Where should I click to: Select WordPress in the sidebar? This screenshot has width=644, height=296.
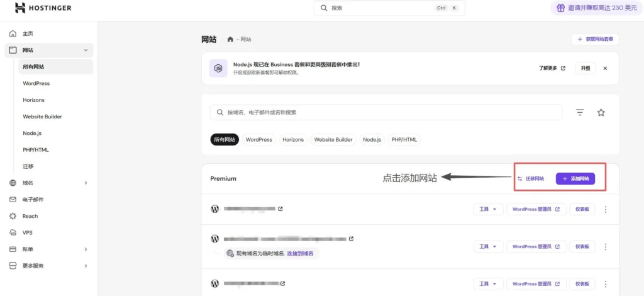[36, 84]
